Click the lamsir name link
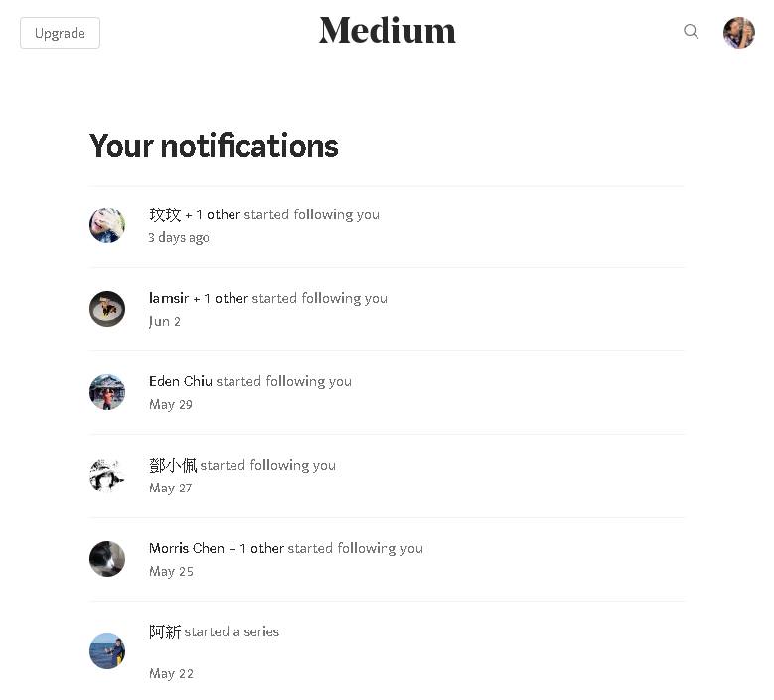The height and width of the screenshot is (700, 774). click(168, 298)
